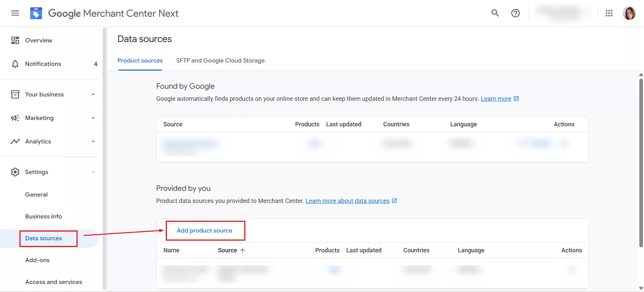Open the account profile avatar
Screen dimensions: 644x292
tap(629, 13)
